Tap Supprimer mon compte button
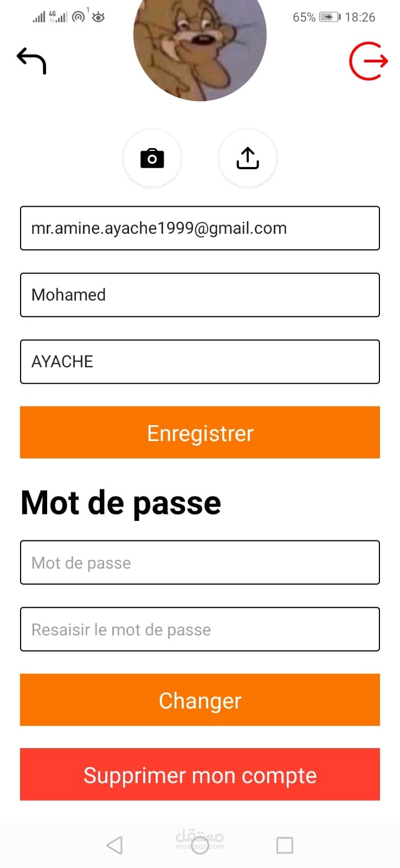400x868 pixels. (x=199, y=775)
